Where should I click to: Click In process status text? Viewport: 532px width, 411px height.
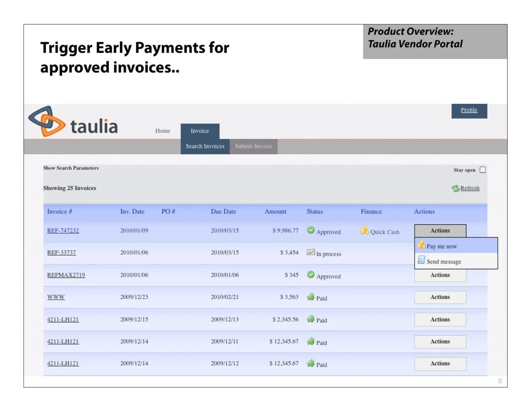329,254
